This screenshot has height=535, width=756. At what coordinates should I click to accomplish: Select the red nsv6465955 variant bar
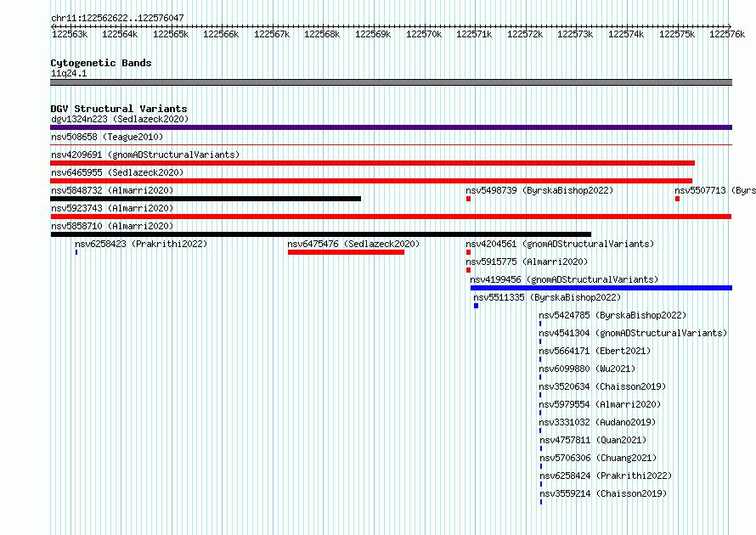pos(371,181)
